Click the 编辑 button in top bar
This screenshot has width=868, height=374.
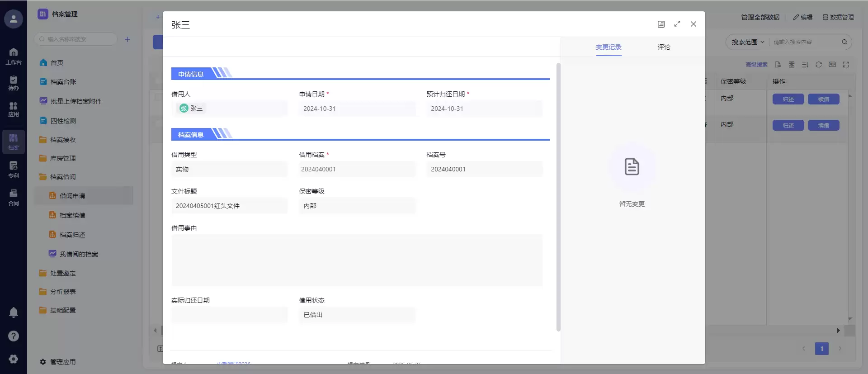[803, 17]
